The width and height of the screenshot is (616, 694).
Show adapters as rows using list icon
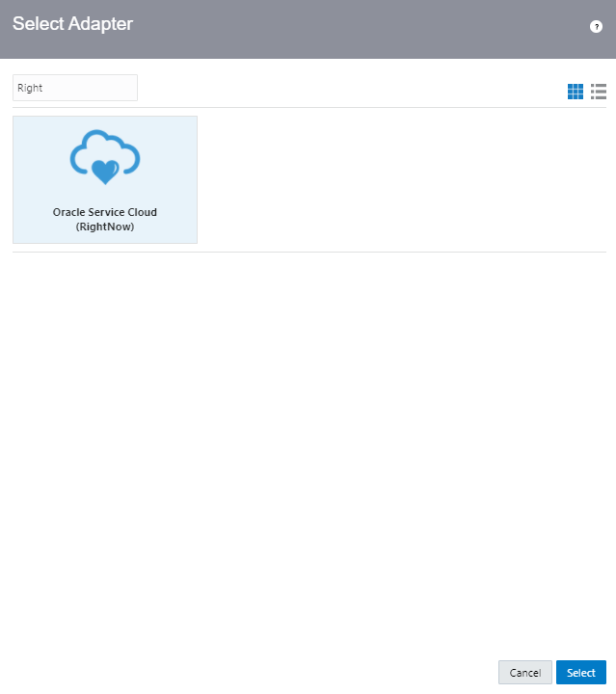tap(599, 92)
